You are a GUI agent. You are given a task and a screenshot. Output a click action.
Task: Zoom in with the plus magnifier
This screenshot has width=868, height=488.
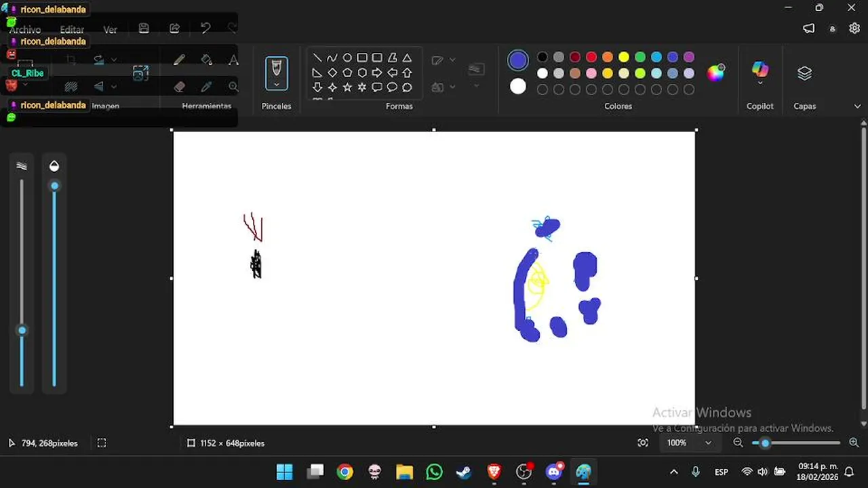click(854, 443)
